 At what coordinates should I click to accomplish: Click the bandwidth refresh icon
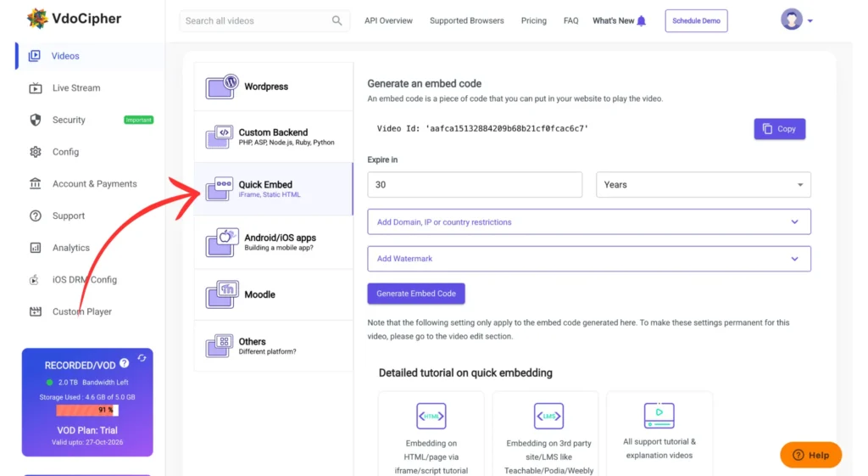[x=142, y=358]
